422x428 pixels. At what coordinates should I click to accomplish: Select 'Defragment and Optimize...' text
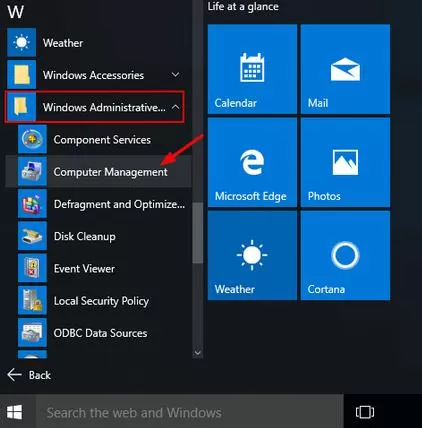tap(119, 204)
